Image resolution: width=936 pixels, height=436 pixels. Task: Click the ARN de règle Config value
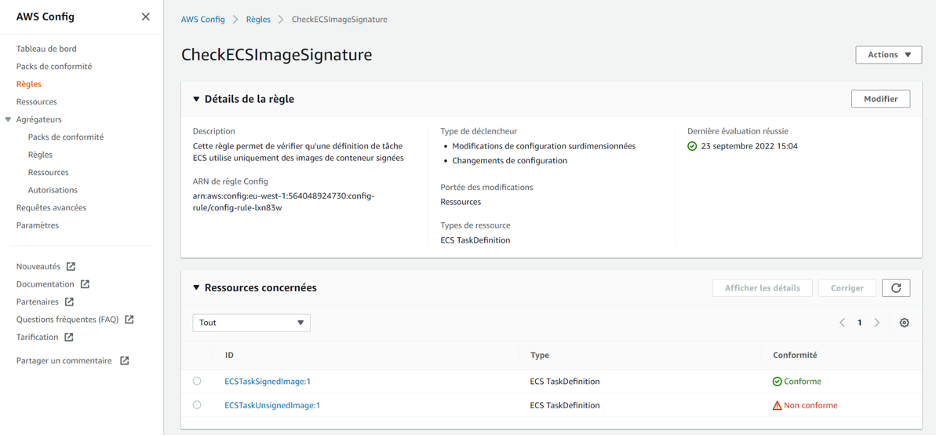(284, 202)
